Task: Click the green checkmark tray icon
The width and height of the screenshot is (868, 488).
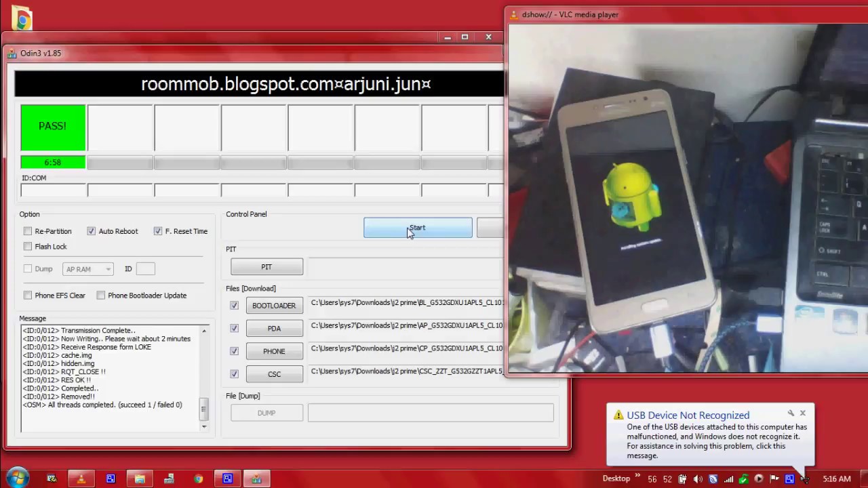Action: (x=744, y=479)
